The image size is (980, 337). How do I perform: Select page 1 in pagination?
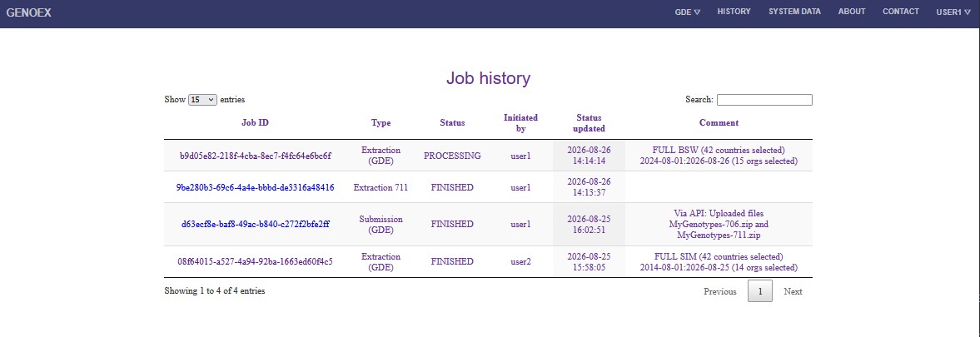(760, 291)
